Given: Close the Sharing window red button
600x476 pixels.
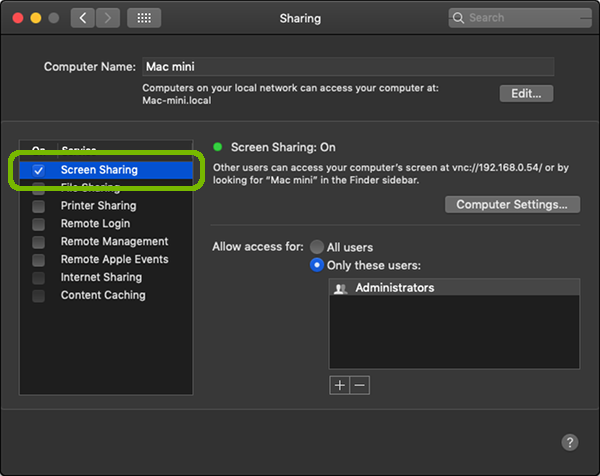Looking at the screenshot, I should pyautogui.click(x=18, y=18).
